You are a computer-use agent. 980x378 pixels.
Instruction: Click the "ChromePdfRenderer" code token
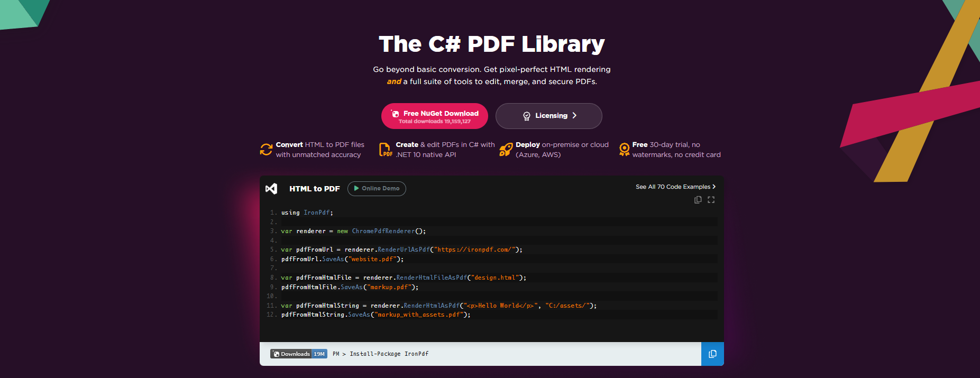tap(383, 231)
